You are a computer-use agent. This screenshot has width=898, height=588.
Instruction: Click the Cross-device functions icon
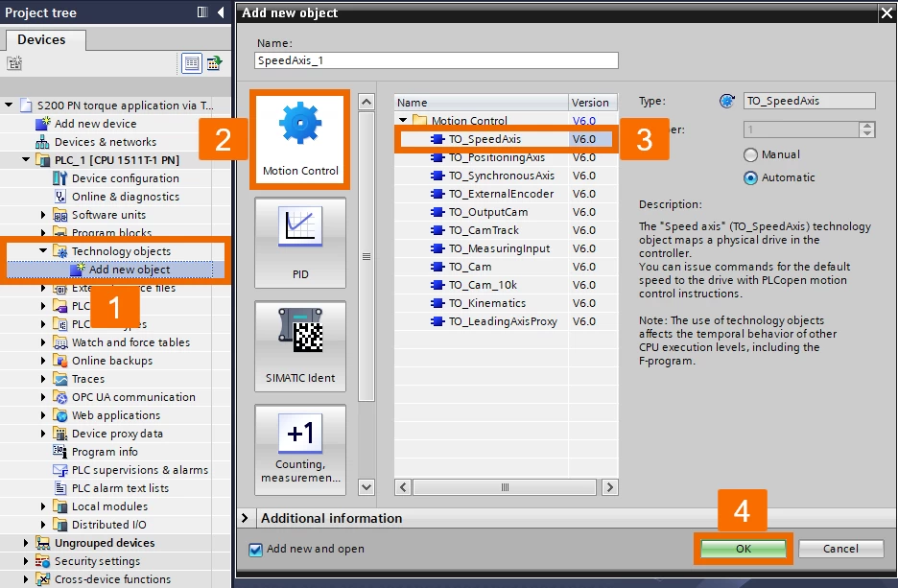coord(43,579)
